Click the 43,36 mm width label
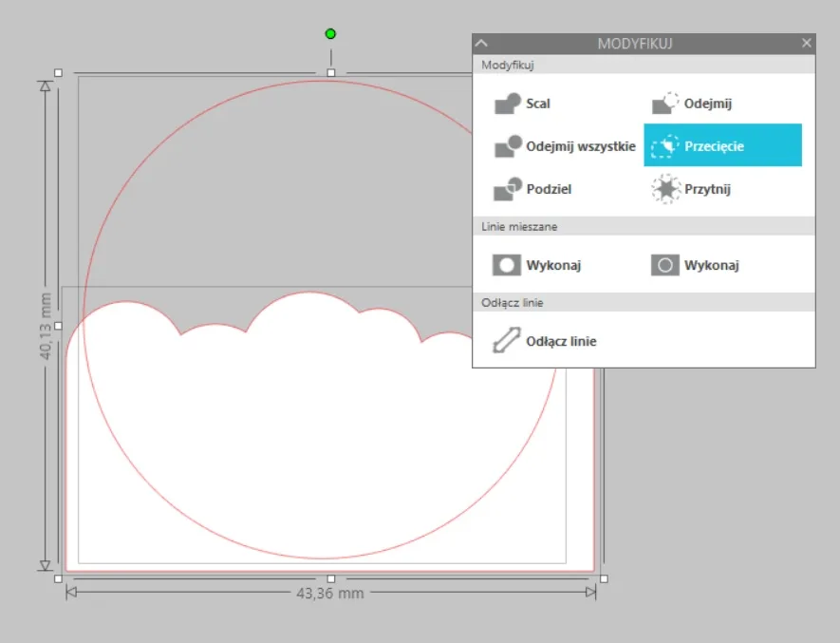This screenshot has height=643, width=840. pos(330,593)
